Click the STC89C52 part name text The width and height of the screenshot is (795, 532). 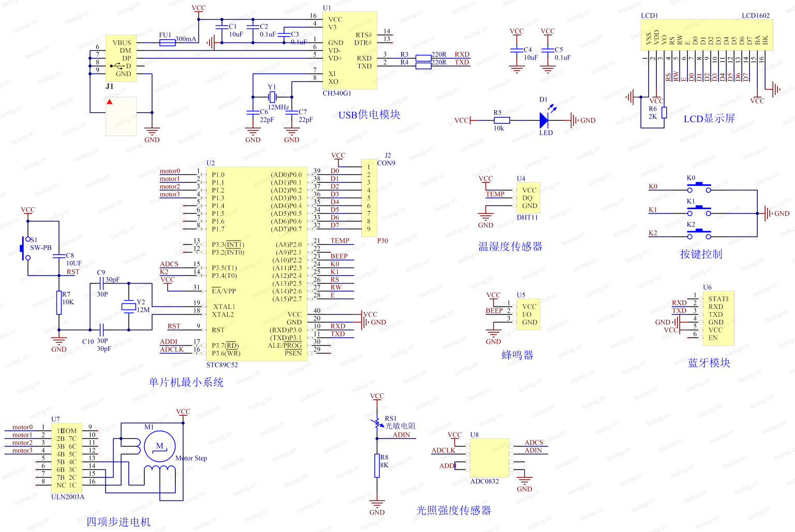click(x=222, y=365)
